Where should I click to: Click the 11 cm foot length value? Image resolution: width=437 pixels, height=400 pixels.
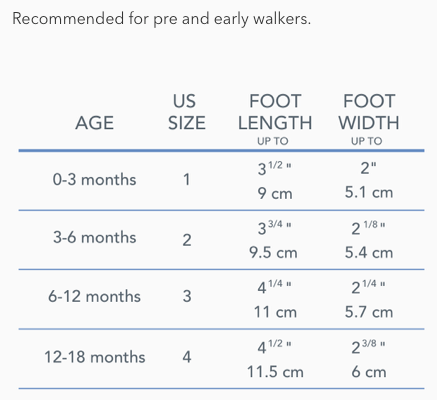[275, 312]
